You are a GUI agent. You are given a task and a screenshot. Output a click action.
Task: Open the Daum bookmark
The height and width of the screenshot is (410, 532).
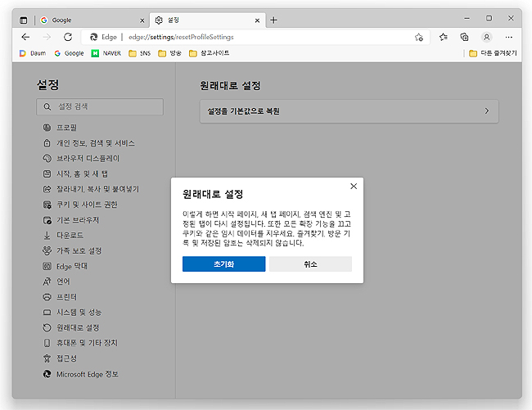click(x=33, y=53)
